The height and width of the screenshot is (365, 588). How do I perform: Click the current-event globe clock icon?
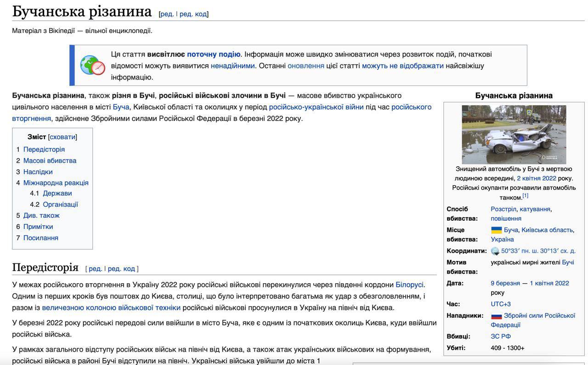[93, 65]
